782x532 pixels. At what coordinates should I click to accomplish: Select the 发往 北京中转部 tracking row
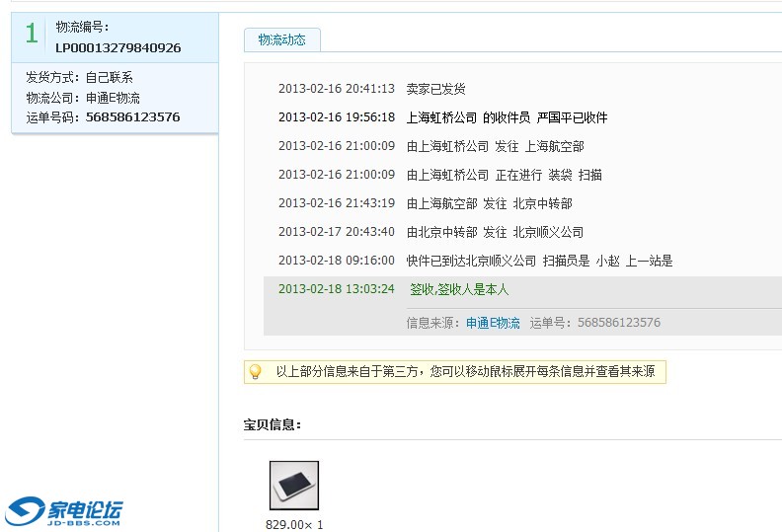489,203
